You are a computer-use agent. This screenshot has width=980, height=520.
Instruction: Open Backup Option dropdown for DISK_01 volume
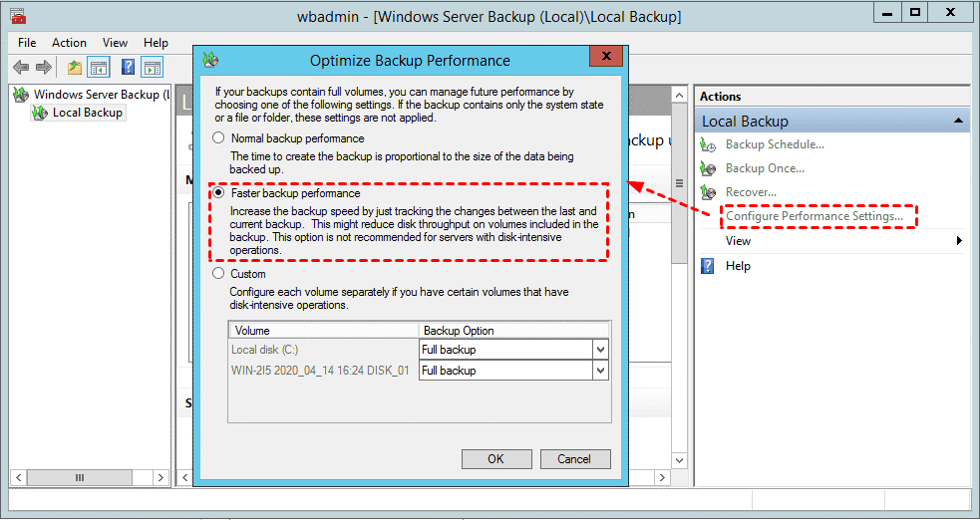pyautogui.click(x=600, y=371)
